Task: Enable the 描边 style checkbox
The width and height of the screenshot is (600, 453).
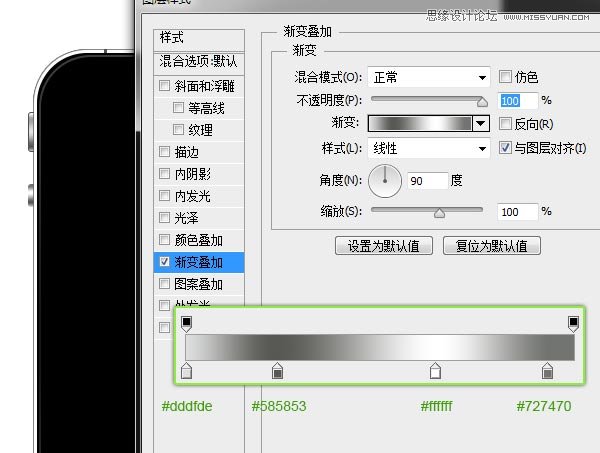Action: coord(164,152)
